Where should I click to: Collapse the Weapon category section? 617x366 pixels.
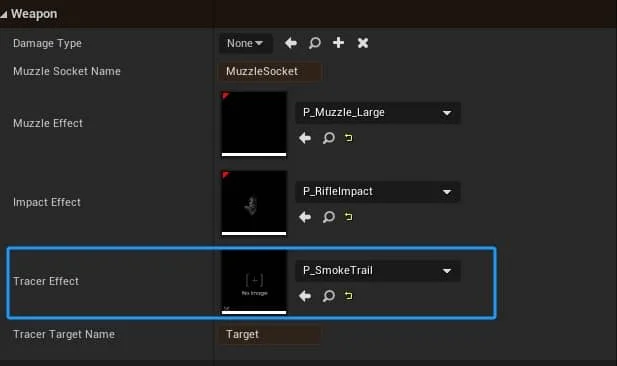tap(4, 15)
